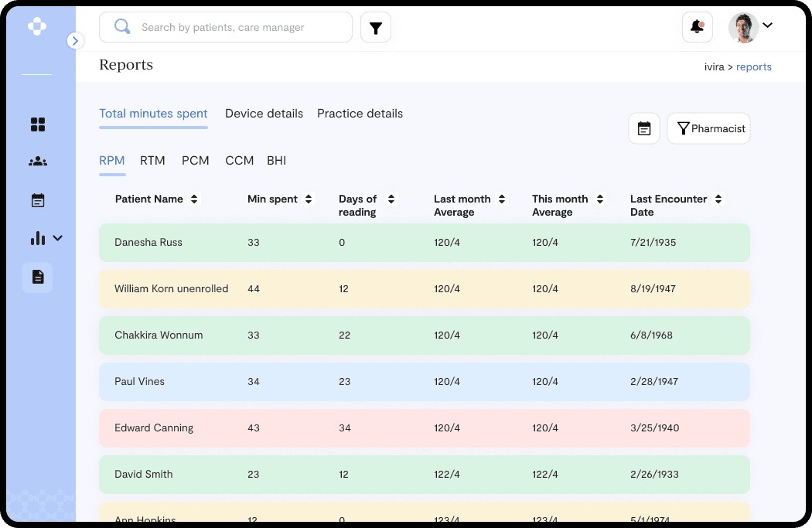Viewport: 812px width, 528px height.
Task: Select the CCM tab
Action: (x=239, y=161)
